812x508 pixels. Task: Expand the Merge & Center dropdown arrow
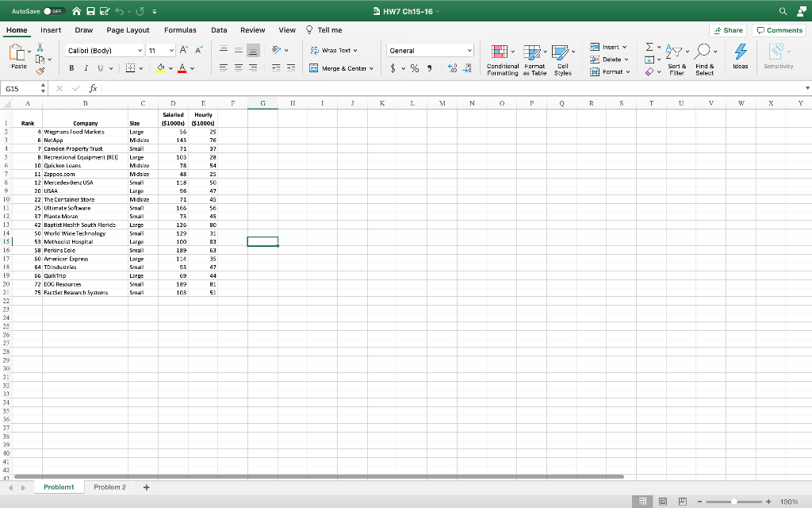pyautogui.click(x=372, y=68)
